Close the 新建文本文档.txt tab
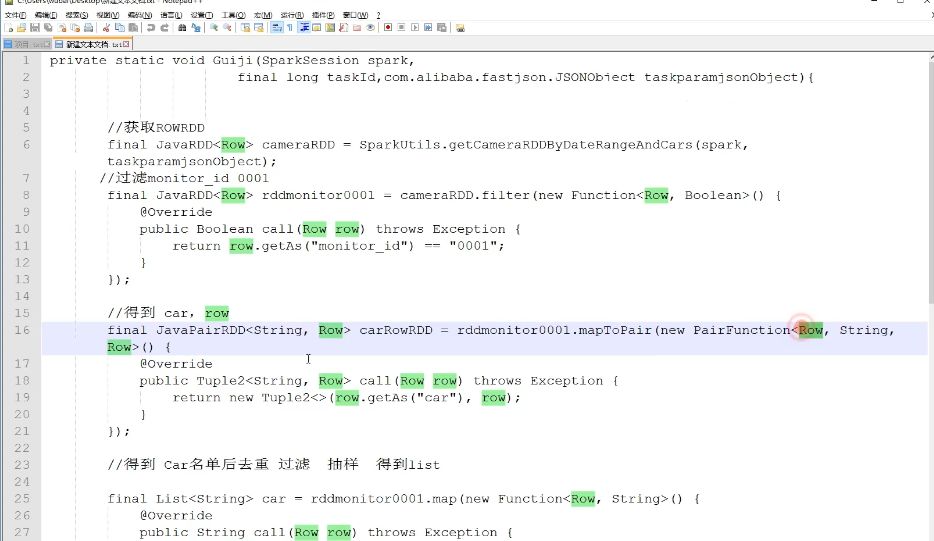 126,45
